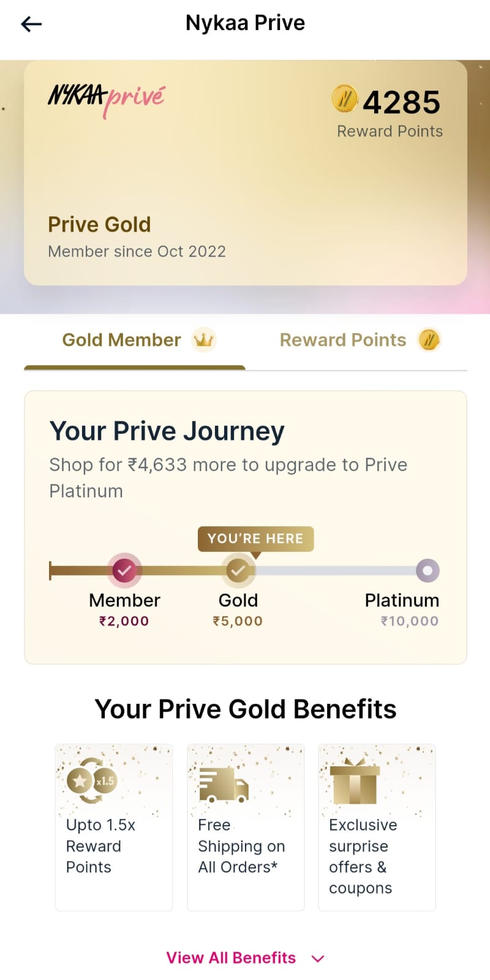
Task: Click the View All Benefits link
Action: pos(231,958)
